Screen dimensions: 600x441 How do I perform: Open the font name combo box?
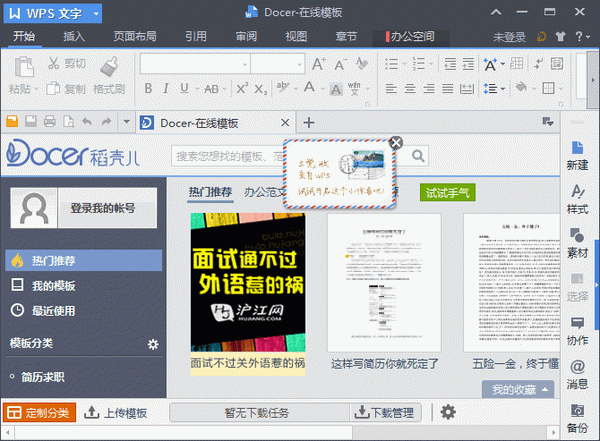194,64
